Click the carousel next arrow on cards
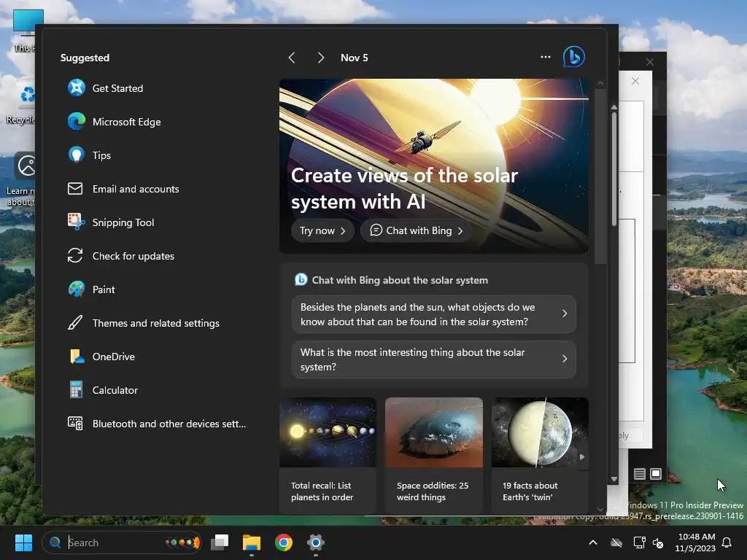Image resolution: width=747 pixels, height=560 pixels. point(581,457)
